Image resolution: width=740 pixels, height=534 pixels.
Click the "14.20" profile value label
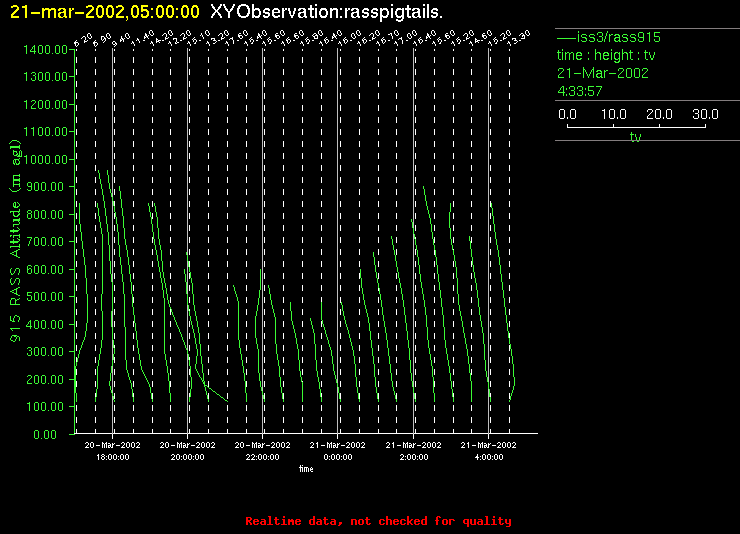(161, 38)
